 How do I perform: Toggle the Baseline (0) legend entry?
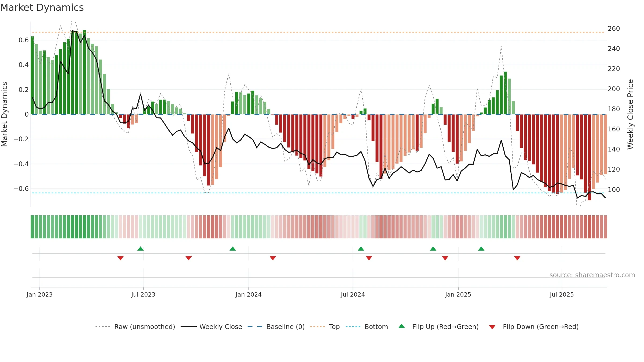tap(276, 327)
